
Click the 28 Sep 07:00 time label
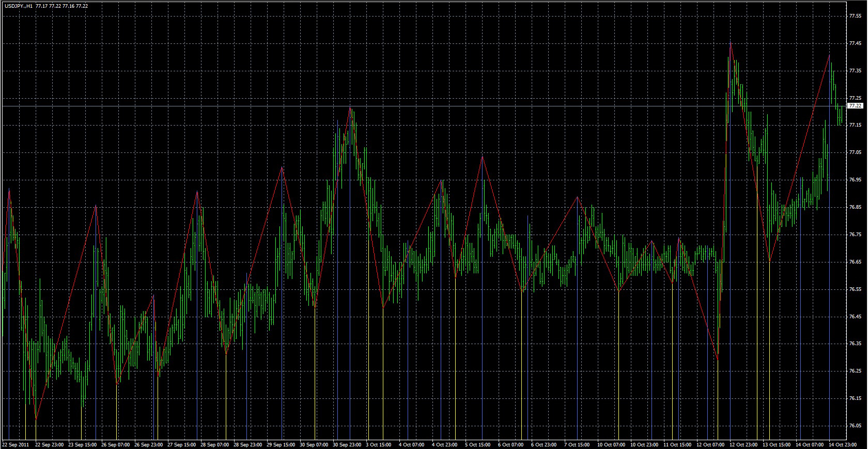(x=214, y=444)
